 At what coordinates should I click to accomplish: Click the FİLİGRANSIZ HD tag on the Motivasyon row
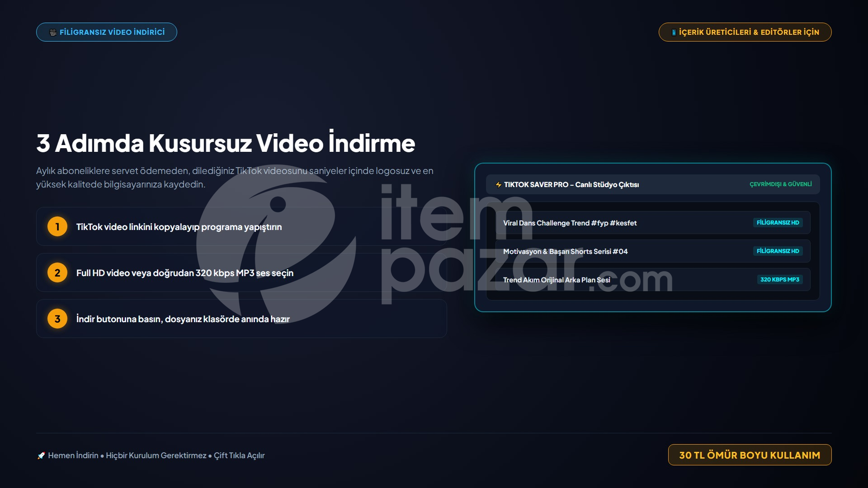pos(778,251)
